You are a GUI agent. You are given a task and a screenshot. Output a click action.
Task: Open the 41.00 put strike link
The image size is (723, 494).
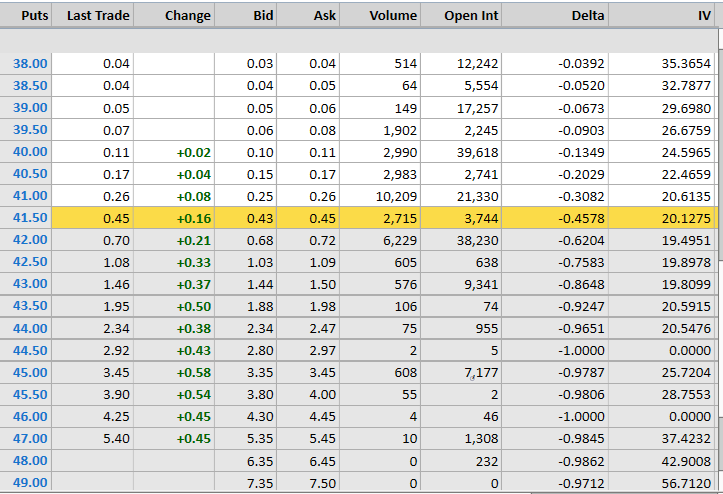point(30,196)
